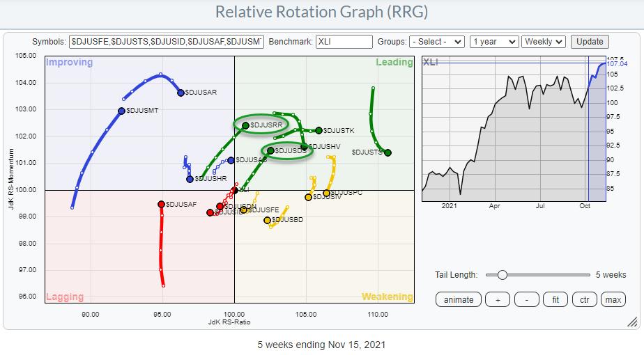Click the $DJUSBD yellow marker
The image size is (644, 355).
click(x=267, y=221)
